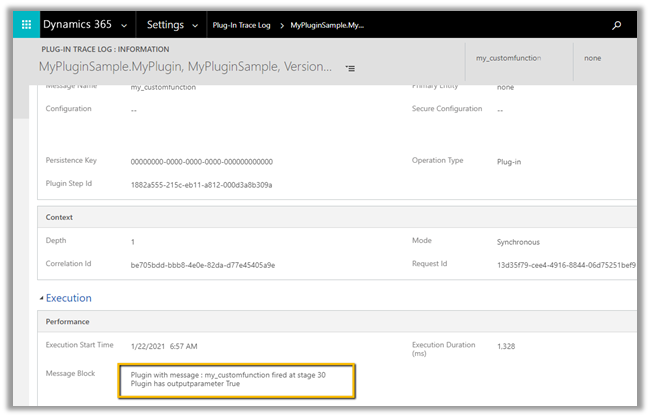Screen dimensions: 650x417
Task: Click the Execution Start Time value
Action: click(x=164, y=345)
